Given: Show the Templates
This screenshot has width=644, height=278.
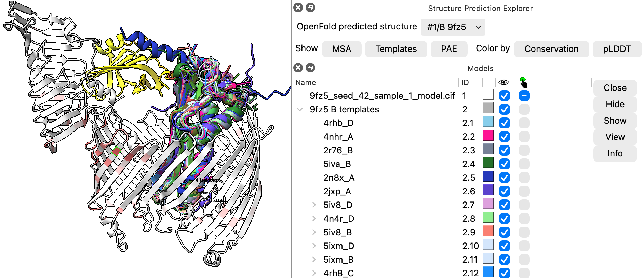Looking at the screenshot, I should click(396, 49).
